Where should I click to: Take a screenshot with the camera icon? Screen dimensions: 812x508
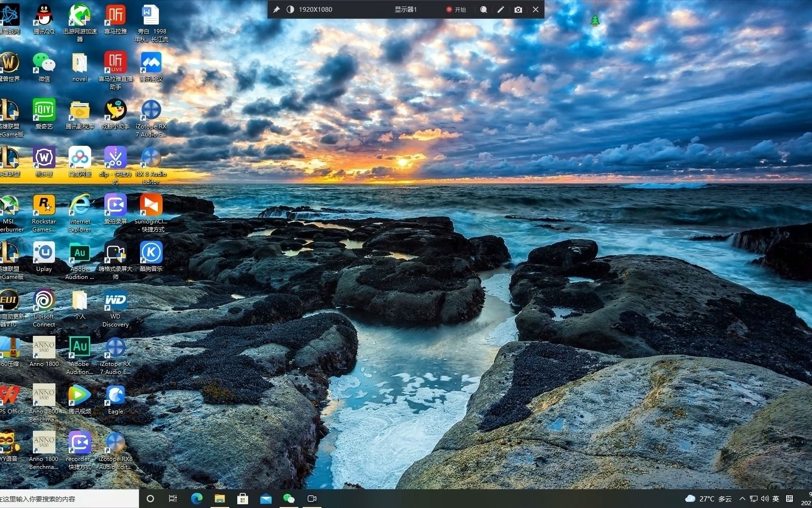point(518,9)
